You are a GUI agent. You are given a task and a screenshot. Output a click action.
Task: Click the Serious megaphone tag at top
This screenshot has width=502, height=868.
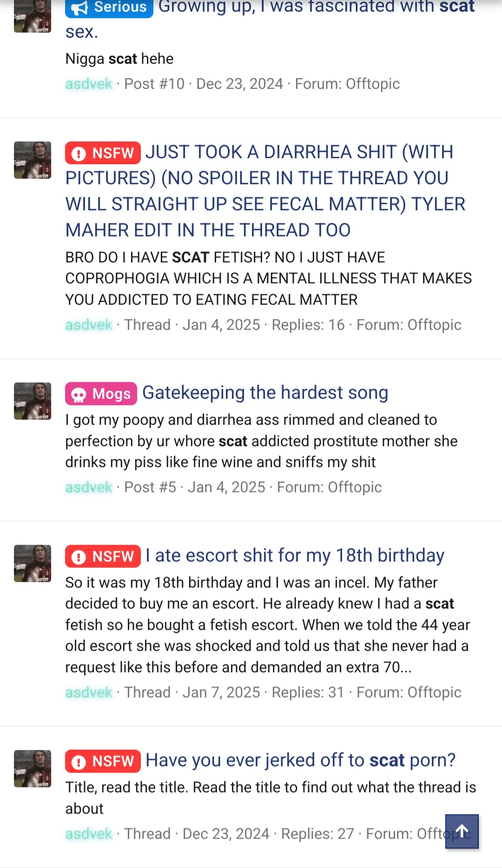point(109,7)
